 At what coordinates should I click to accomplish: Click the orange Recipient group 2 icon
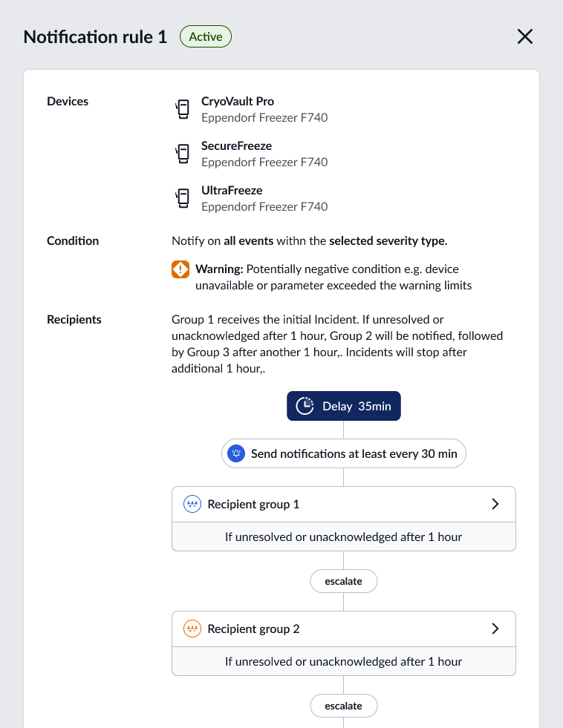(x=192, y=628)
